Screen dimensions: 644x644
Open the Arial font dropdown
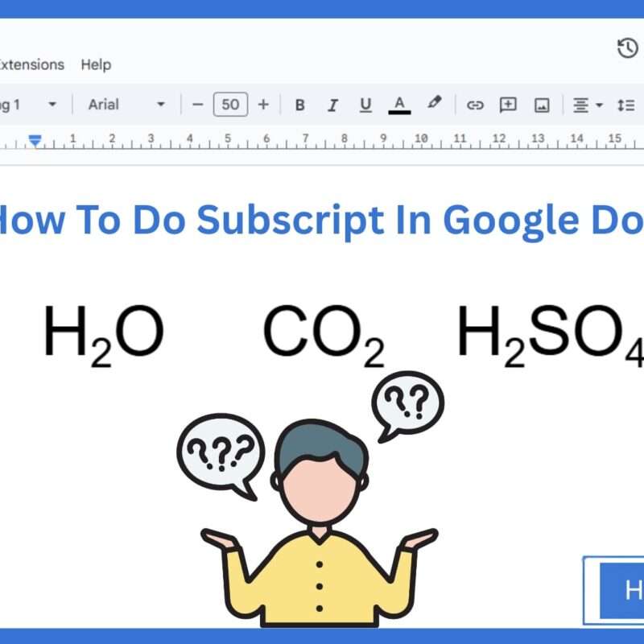126,105
